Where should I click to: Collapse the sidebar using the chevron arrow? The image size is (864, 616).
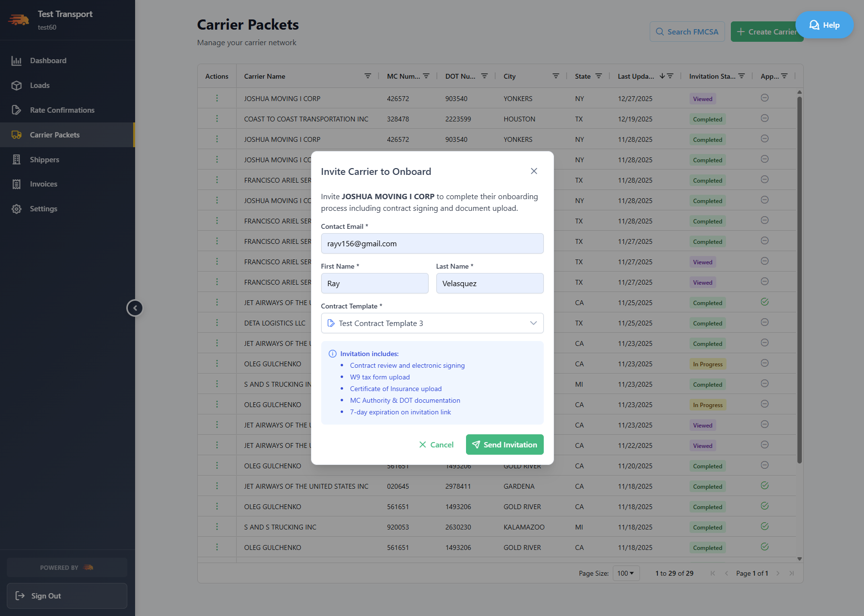(135, 308)
